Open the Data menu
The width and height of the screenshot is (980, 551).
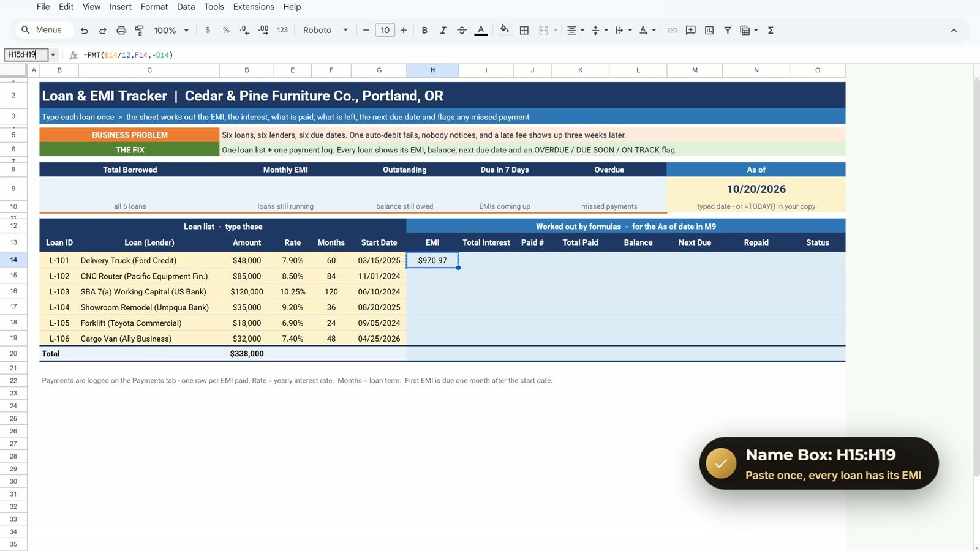point(186,7)
